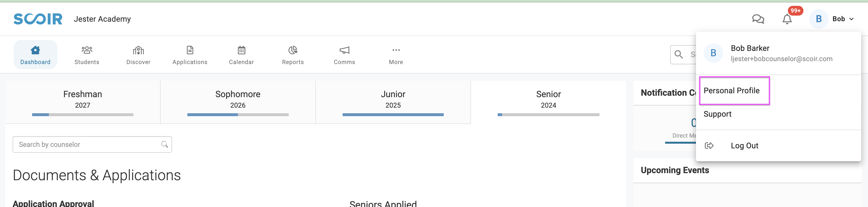Choose Support in the user menu

[717, 114]
